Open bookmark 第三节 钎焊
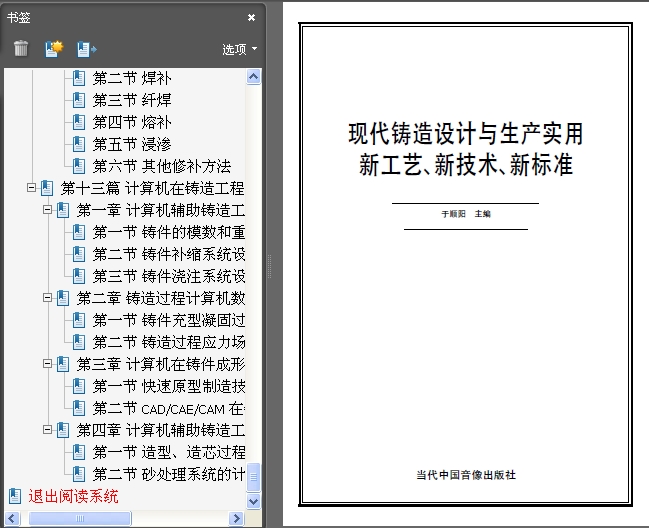 coord(132,100)
